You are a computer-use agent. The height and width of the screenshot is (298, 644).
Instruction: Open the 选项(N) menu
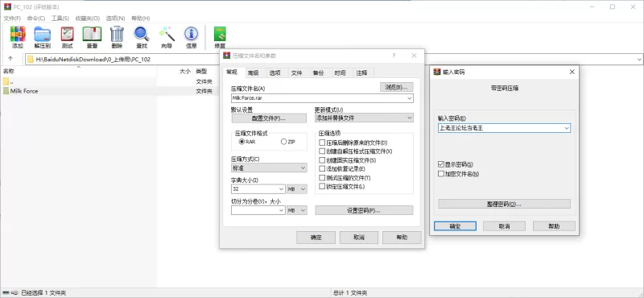pos(115,19)
